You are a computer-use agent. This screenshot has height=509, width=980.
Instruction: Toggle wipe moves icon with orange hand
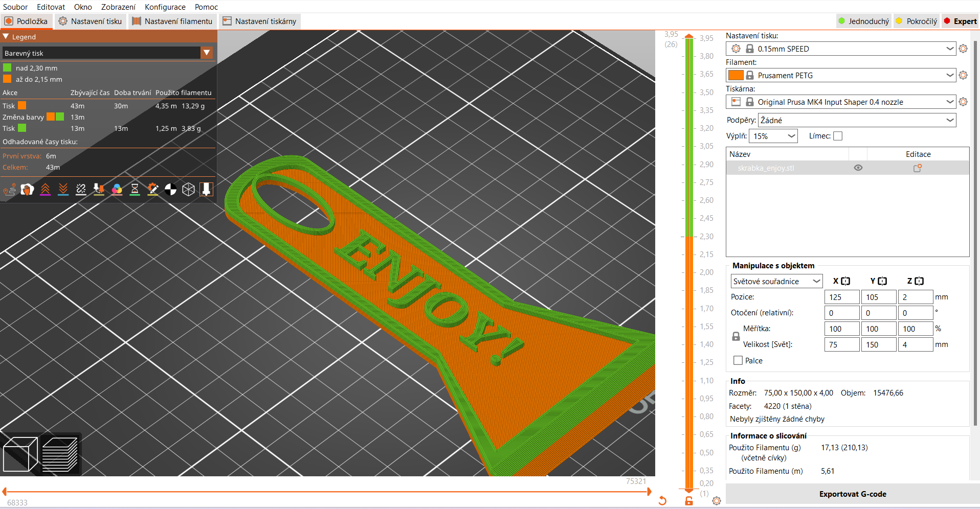click(27, 190)
